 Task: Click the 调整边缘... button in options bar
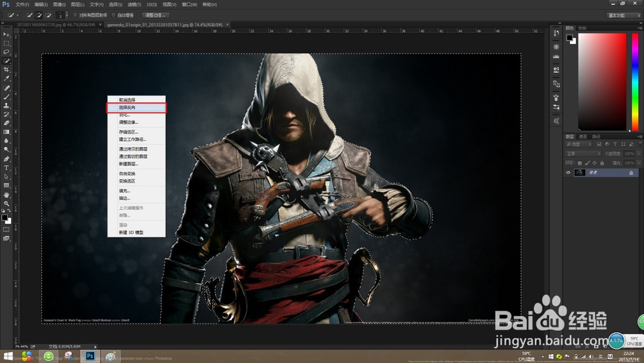[x=155, y=15]
